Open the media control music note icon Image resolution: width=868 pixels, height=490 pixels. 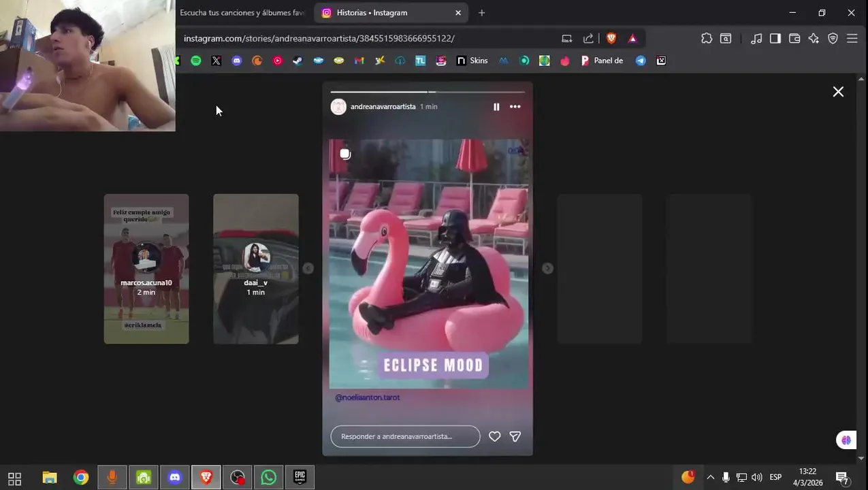point(756,39)
